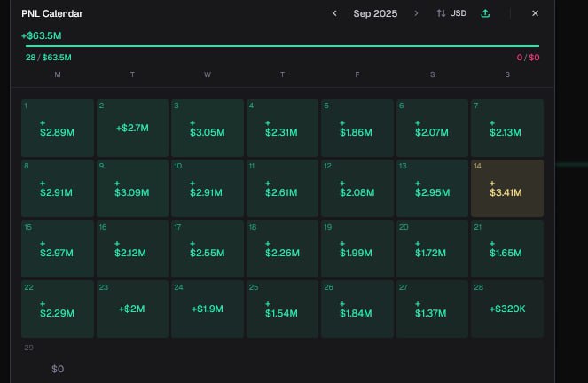Click the share/export upload icon
This screenshot has height=383, width=588.
tap(485, 13)
